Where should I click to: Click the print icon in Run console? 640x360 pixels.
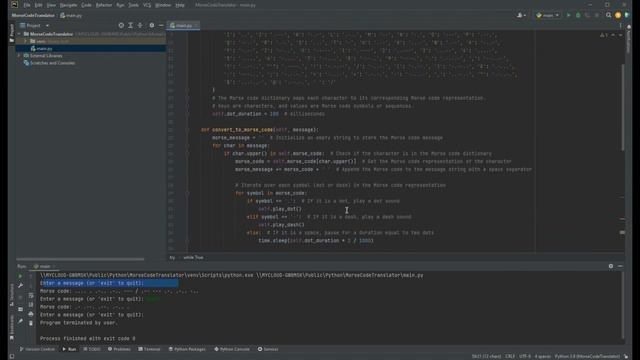31,314
